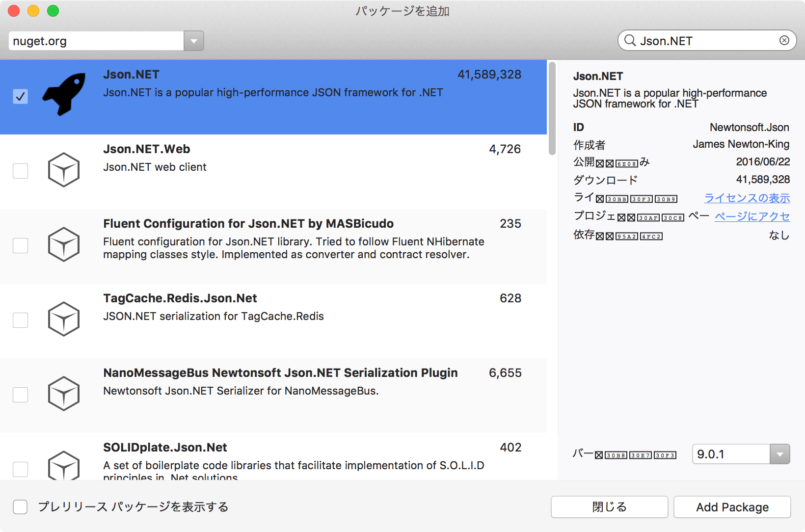This screenshot has width=805, height=532.
Task: Select the SOLIDplate.Json.Net package title
Action: 165,447
